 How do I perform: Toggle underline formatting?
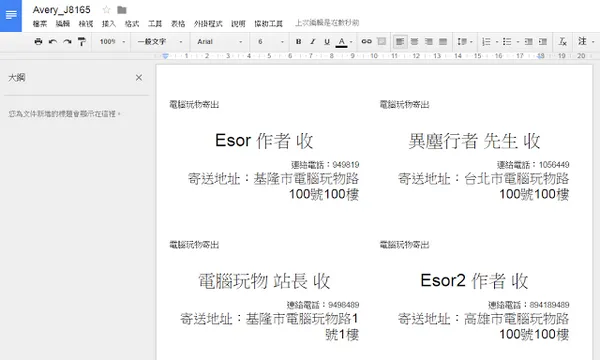pyautogui.click(x=327, y=41)
